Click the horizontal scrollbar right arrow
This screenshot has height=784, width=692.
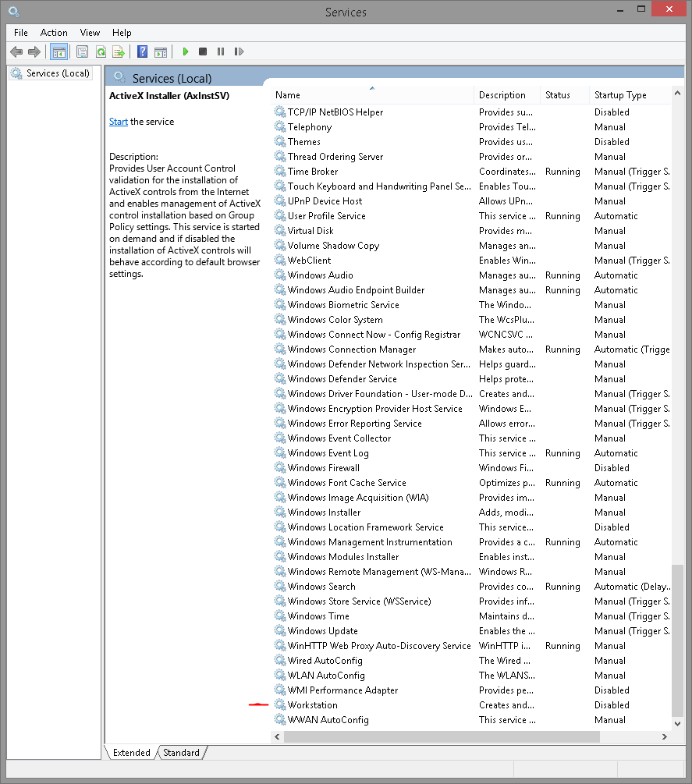[665, 736]
